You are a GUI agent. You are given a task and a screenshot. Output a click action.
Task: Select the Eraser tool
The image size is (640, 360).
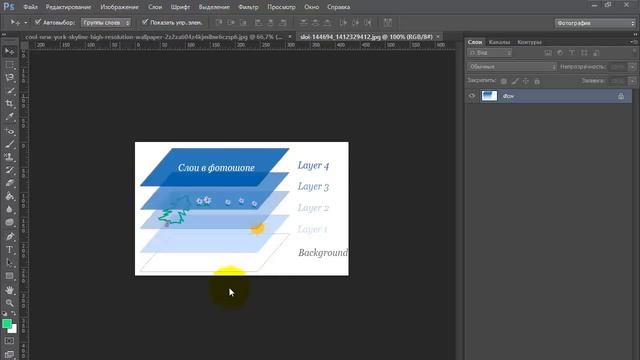click(9, 183)
